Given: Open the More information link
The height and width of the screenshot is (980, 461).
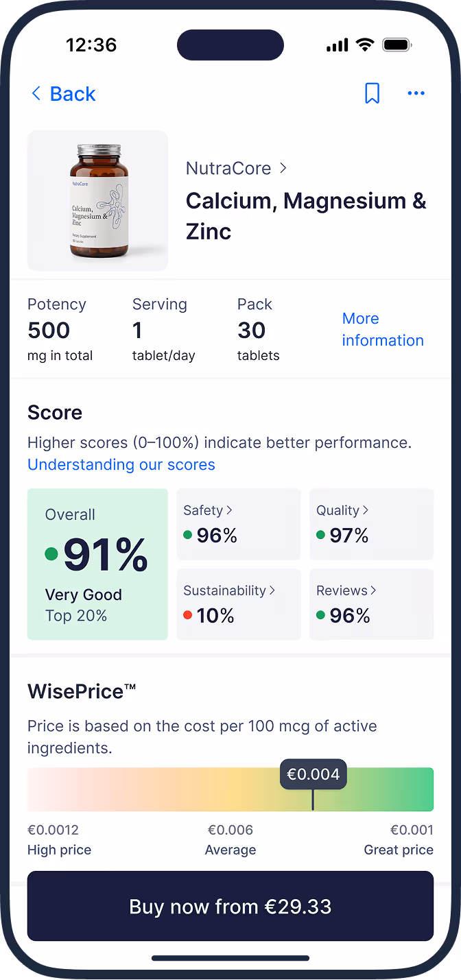Looking at the screenshot, I should pyautogui.click(x=383, y=329).
